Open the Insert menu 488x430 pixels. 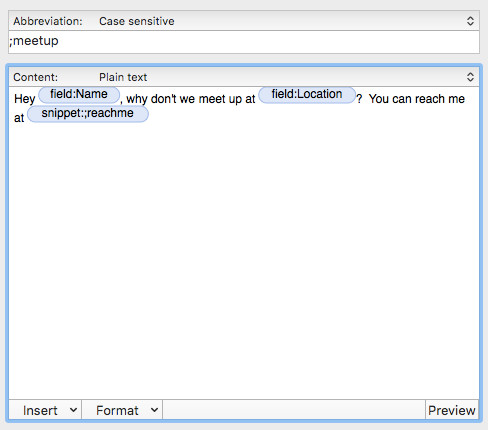[45, 410]
